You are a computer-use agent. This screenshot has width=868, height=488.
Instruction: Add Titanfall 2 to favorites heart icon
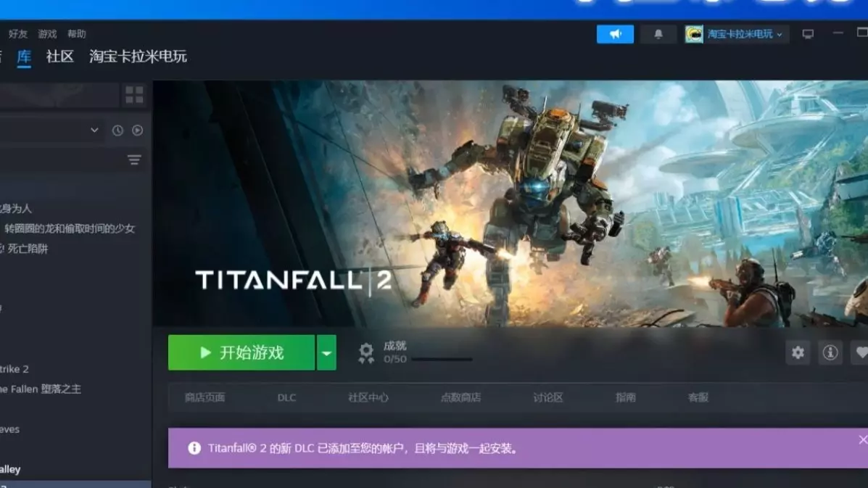(861, 352)
